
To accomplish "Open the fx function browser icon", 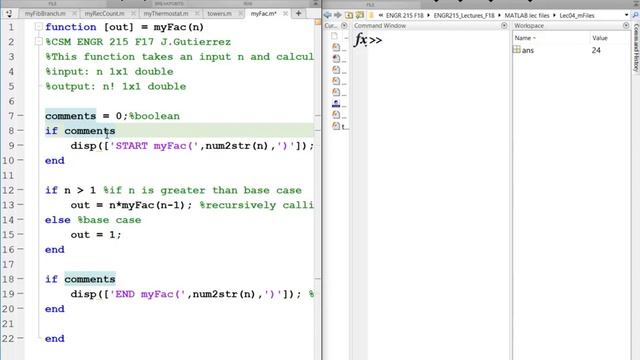I will [x=361, y=40].
